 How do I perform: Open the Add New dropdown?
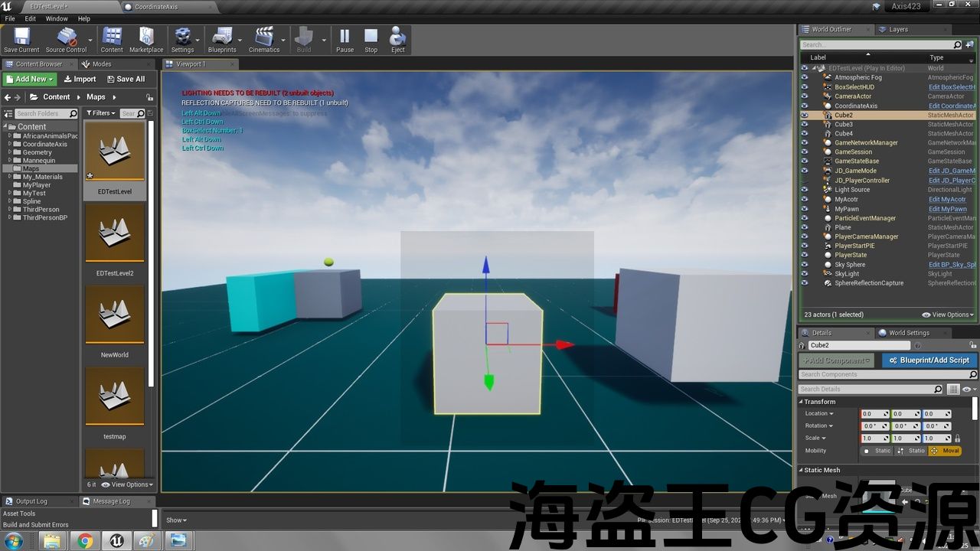pos(30,79)
